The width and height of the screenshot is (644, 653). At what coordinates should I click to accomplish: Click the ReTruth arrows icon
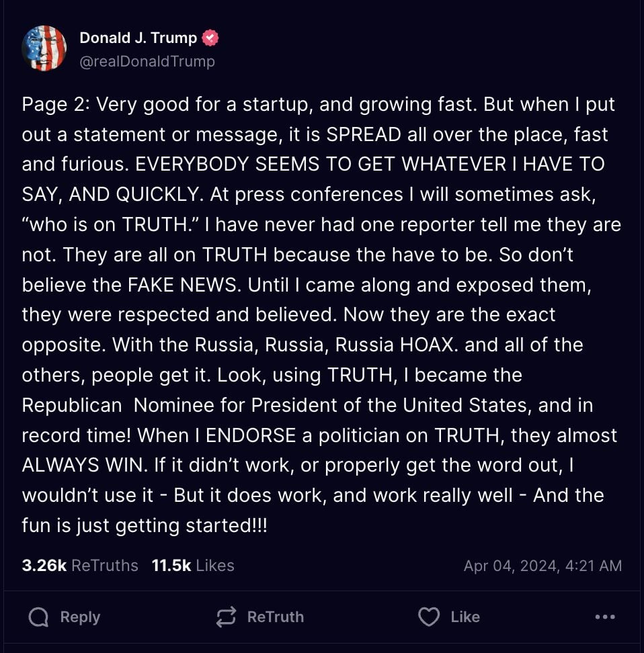(x=226, y=617)
